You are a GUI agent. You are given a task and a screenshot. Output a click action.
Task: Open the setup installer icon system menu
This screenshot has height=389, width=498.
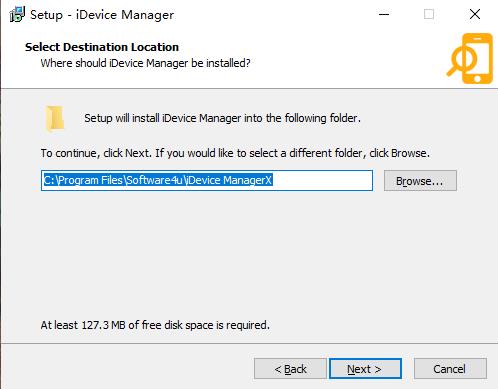click(x=17, y=15)
